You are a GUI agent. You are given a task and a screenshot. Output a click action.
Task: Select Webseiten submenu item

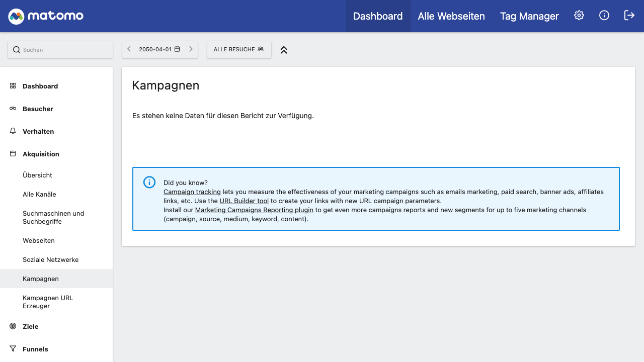pyautogui.click(x=56, y=240)
